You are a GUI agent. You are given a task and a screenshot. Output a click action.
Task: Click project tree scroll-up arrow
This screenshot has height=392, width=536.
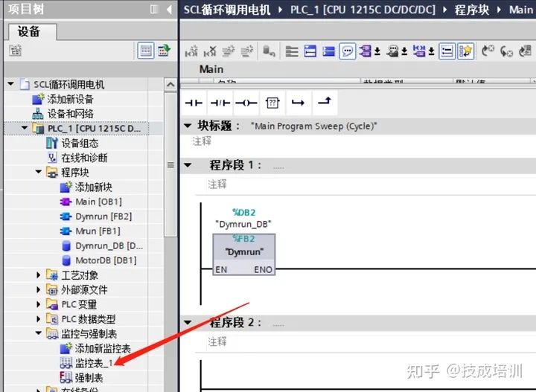pos(170,84)
